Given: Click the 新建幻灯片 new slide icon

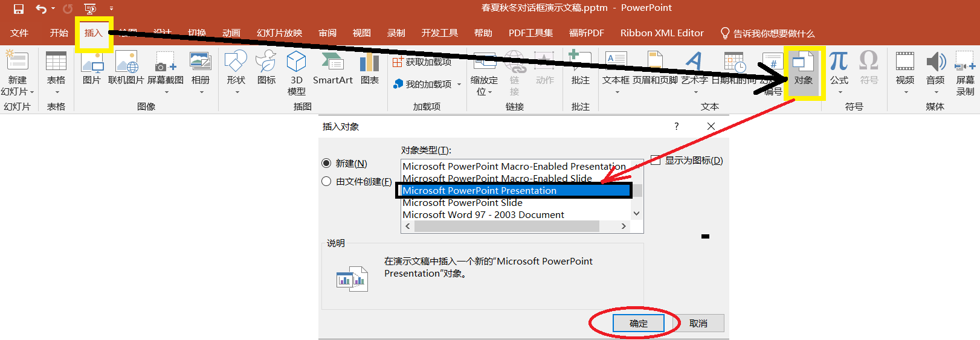Looking at the screenshot, I should click(17, 61).
